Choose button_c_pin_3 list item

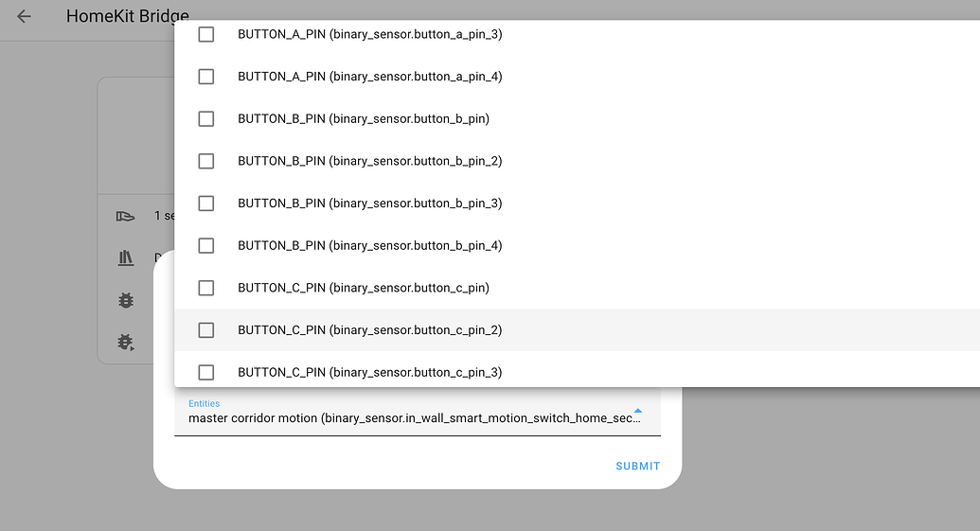[577, 372]
